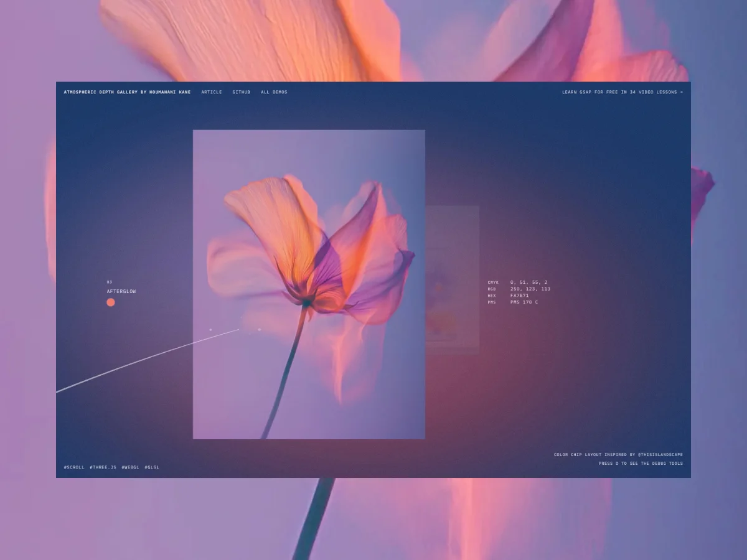747x560 pixels.
Task: Select the #GLSL tag
Action: [x=152, y=467]
